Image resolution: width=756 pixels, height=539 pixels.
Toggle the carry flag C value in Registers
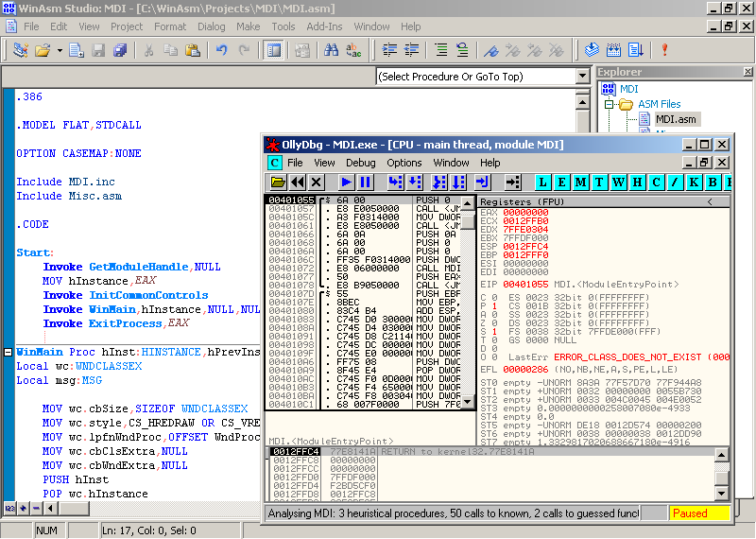pos(494,297)
